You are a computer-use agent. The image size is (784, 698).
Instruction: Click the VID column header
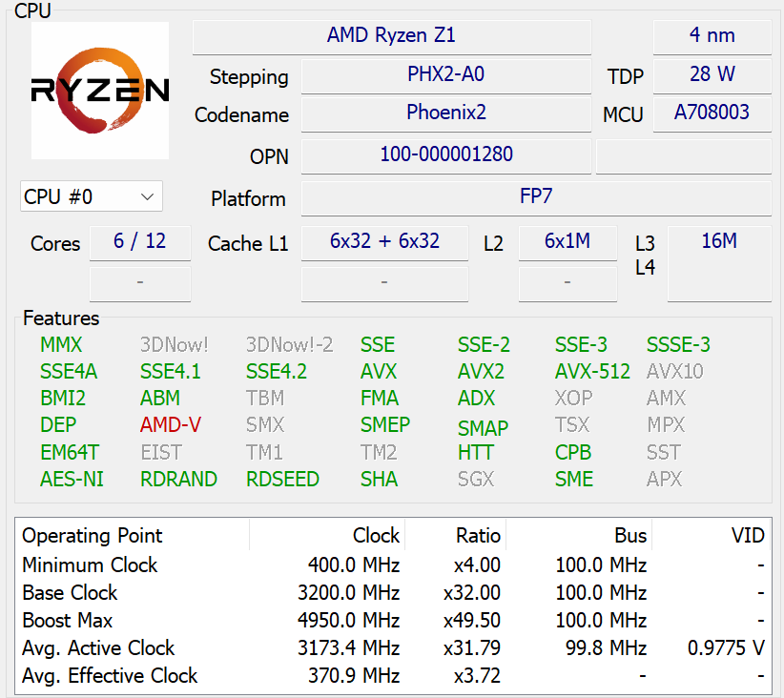coord(748,536)
